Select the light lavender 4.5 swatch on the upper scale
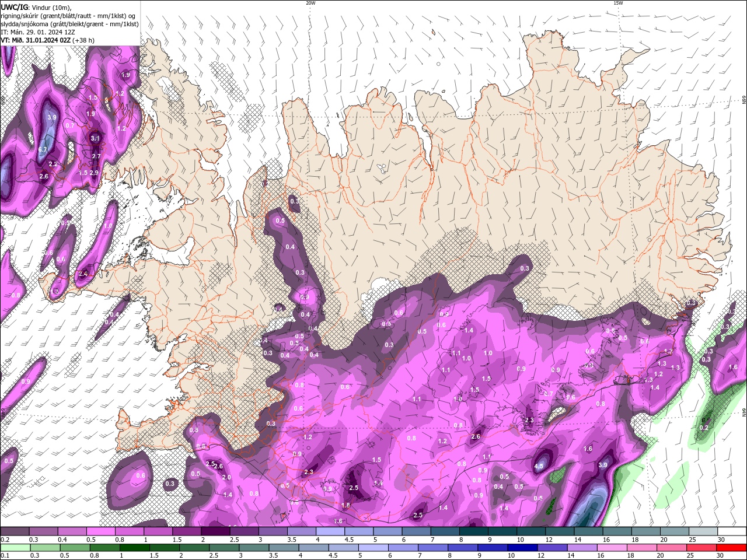747x560 pixels. tap(358, 531)
